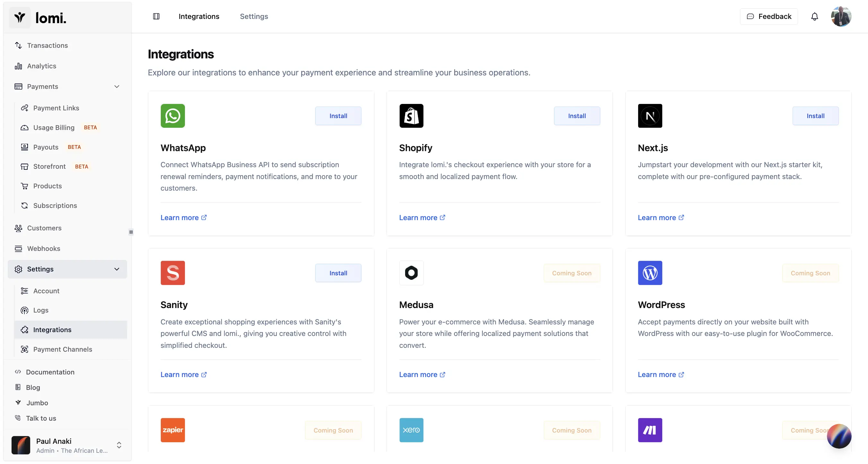The image size is (868, 464).
Task: Open Shopify's Learn more link
Action: pos(422,218)
